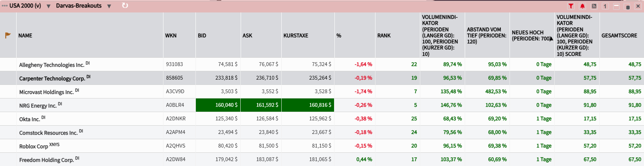This screenshot has width=644, height=166.
Task: Click the link group number 1 button
Action: pos(605,6)
